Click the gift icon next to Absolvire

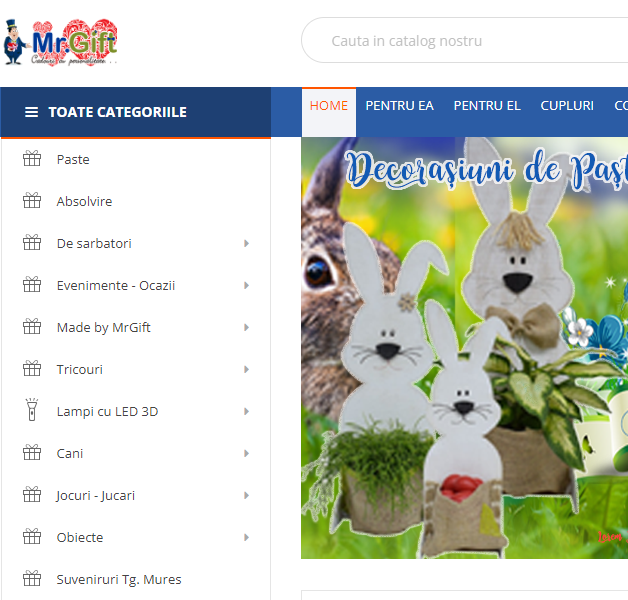click(32, 201)
